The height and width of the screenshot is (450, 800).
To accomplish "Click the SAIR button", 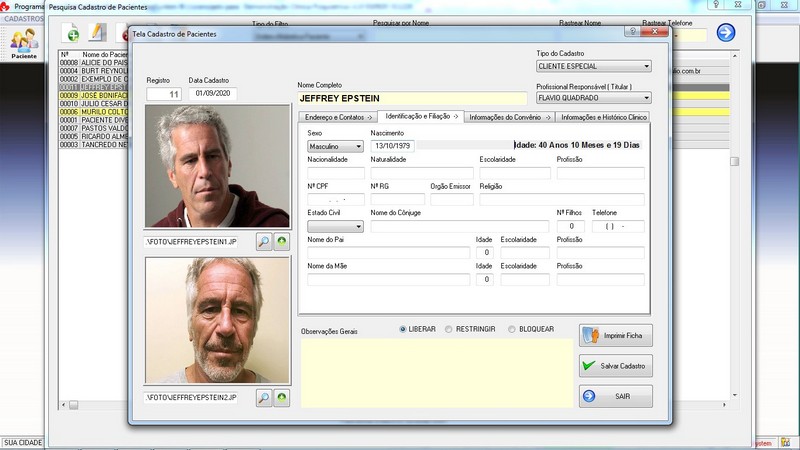I will tap(615, 396).
